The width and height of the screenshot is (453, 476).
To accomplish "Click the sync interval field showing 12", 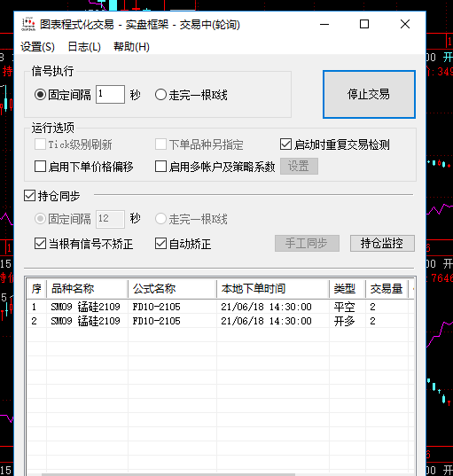I will tap(110, 219).
